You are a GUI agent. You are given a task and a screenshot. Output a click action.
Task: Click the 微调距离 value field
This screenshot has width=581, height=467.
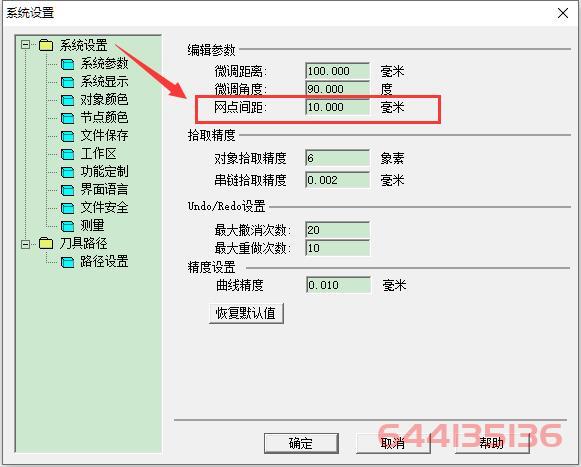tap(338, 71)
